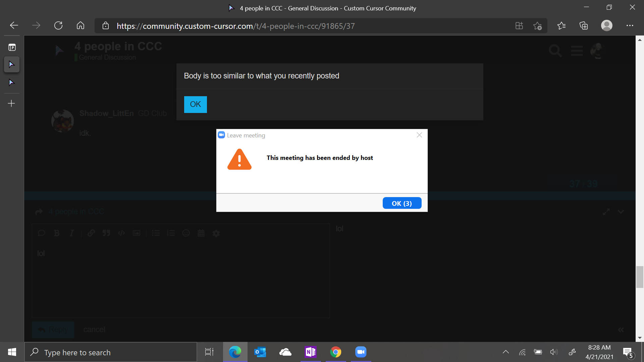Open the Collections icon in toolbar
The image size is (644, 362).
pos(584,26)
